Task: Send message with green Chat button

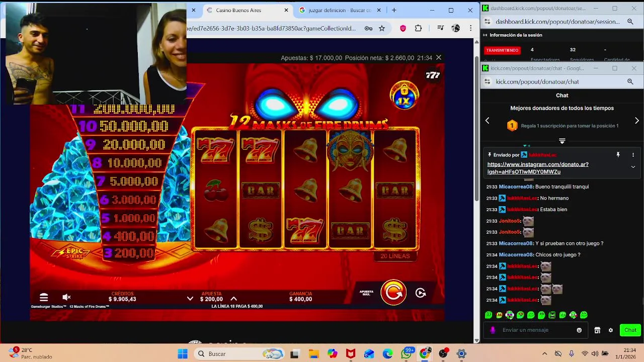Action: coord(630,330)
